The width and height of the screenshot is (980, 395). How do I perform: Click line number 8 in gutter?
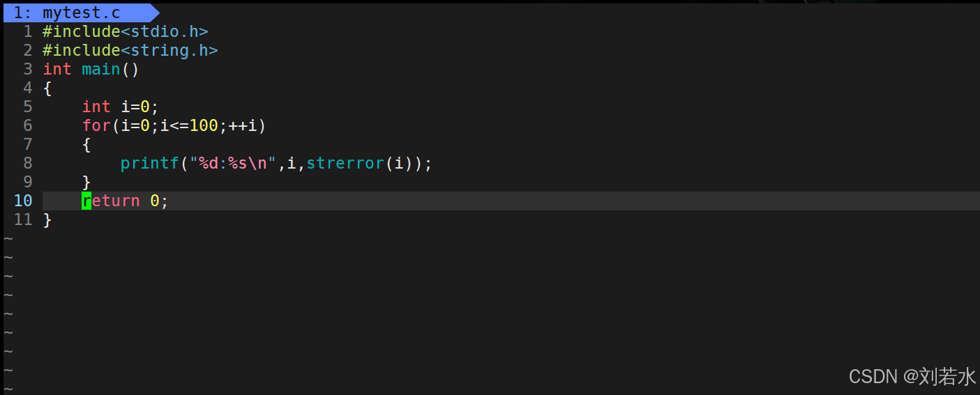click(28, 163)
